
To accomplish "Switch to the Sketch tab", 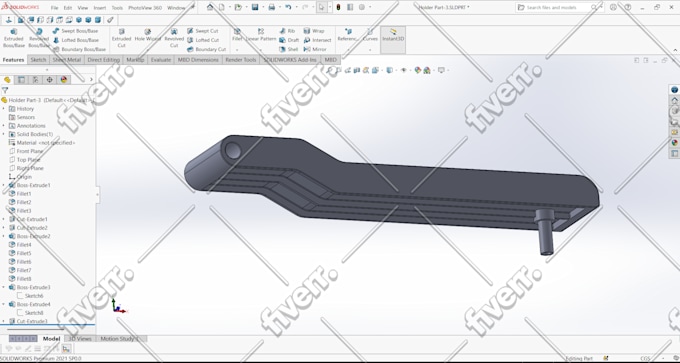I will click(x=38, y=60).
